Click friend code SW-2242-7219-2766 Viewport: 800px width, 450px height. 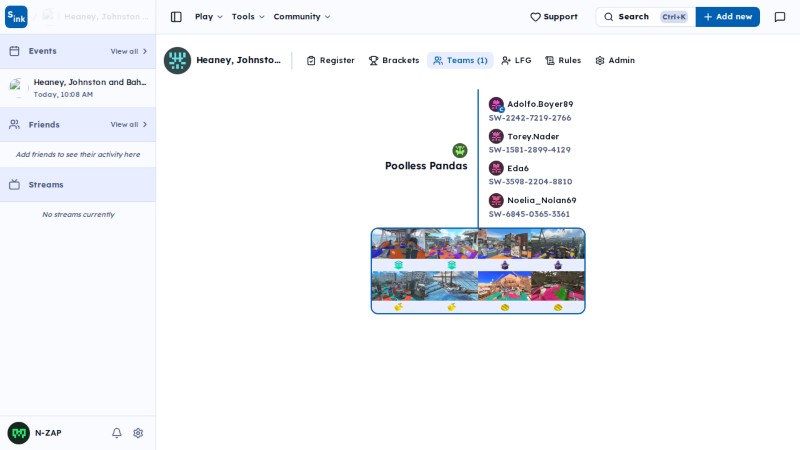coord(530,118)
